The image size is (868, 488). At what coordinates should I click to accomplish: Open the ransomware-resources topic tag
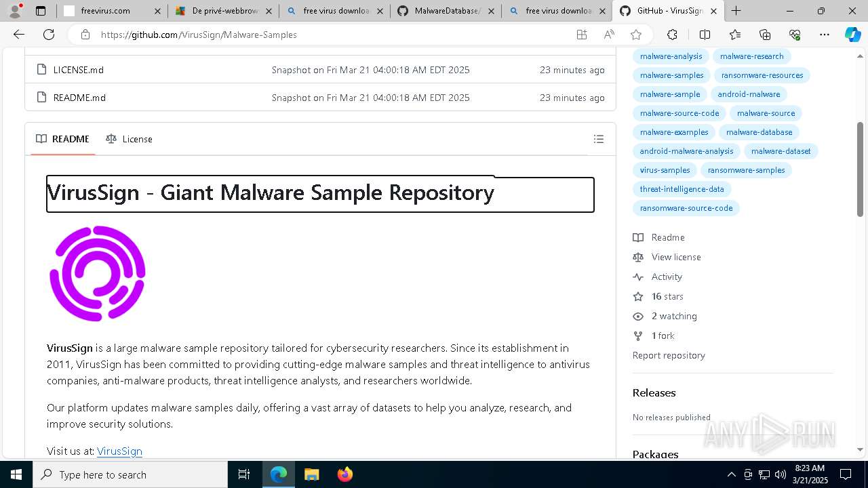[x=762, y=75]
